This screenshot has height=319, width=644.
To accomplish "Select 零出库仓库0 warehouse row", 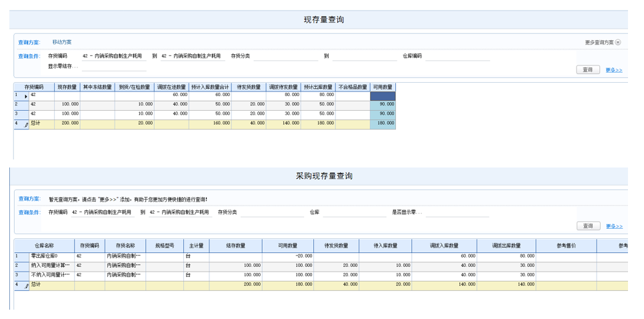I will click(x=321, y=256).
